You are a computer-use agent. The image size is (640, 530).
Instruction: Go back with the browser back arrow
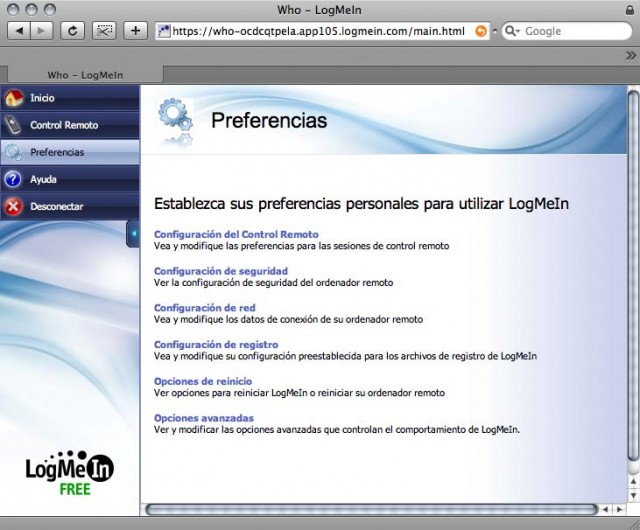coord(19,31)
